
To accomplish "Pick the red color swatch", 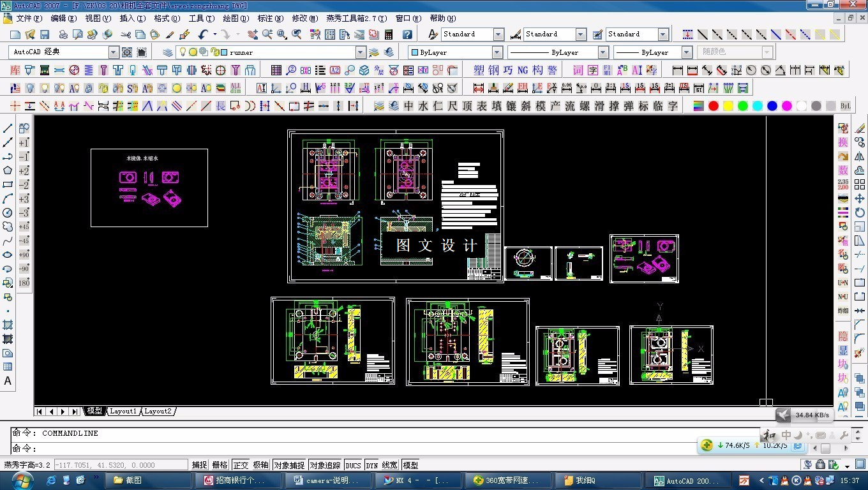I will (714, 106).
